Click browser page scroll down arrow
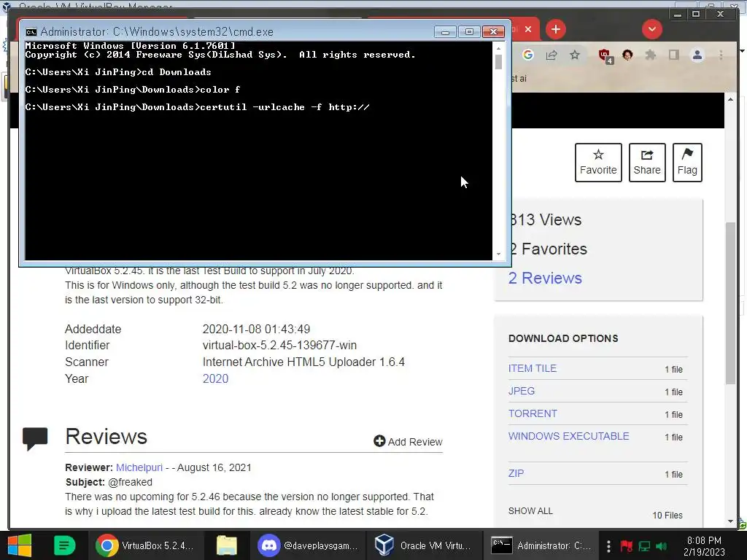 pos(730,521)
